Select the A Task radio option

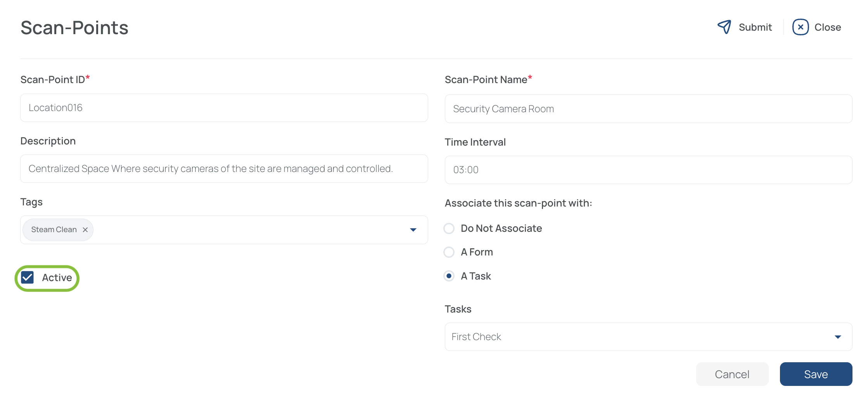point(449,276)
